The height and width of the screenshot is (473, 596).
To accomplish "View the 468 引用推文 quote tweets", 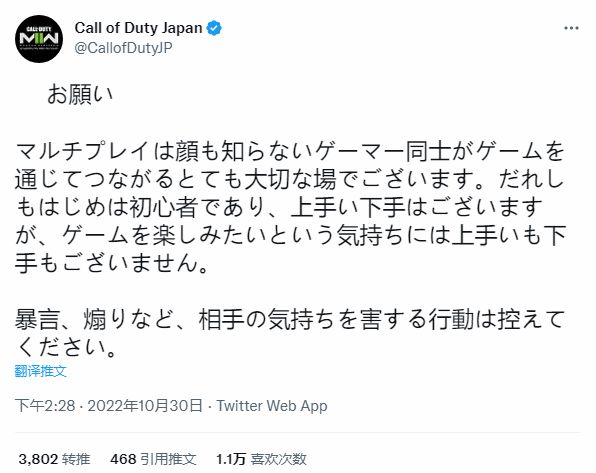I will tap(153, 459).
